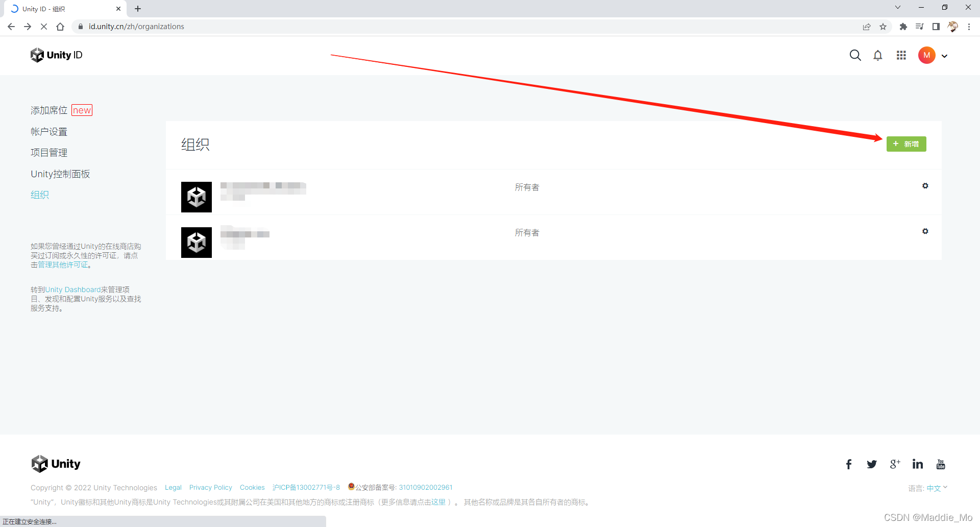The height and width of the screenshot is (527, 980).
Task: Click the padlock site info icon
Action: click(81, 27)
